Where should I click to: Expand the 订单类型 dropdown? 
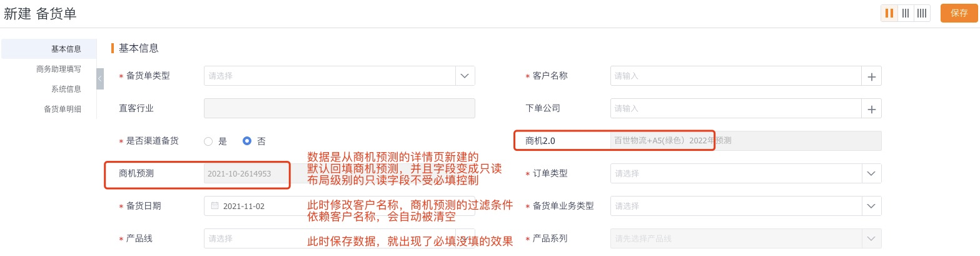(871, 173)
